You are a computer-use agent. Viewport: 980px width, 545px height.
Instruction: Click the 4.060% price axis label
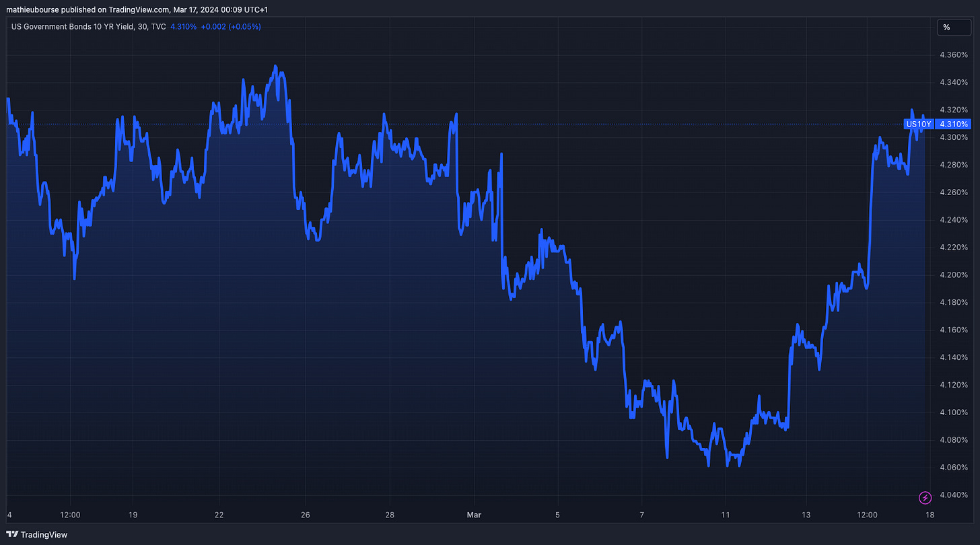click(x=952, y=468)
